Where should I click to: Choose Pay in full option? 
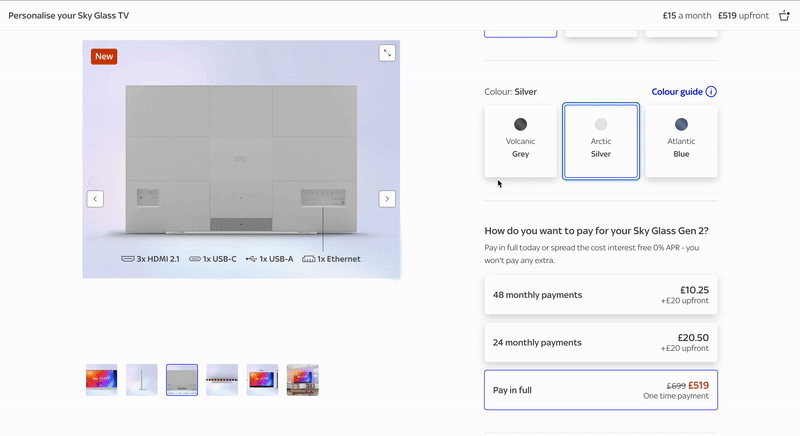[601, 390]
